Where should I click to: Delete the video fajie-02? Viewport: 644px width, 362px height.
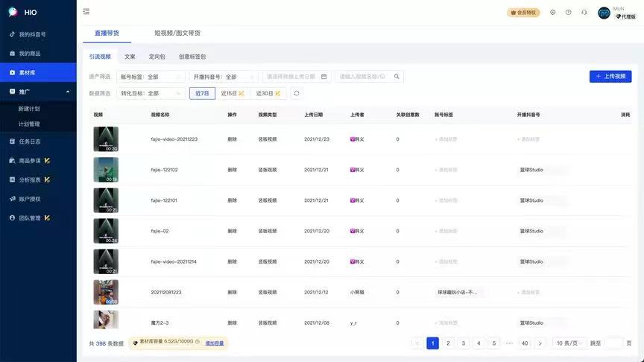coord(232,231)
